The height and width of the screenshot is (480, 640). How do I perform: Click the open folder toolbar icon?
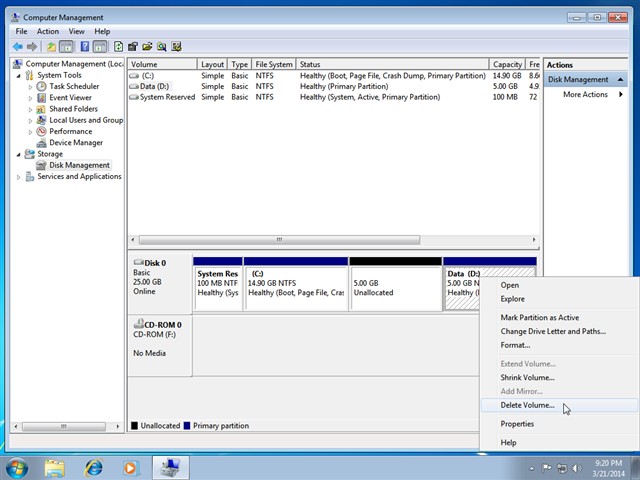point(147,47)
